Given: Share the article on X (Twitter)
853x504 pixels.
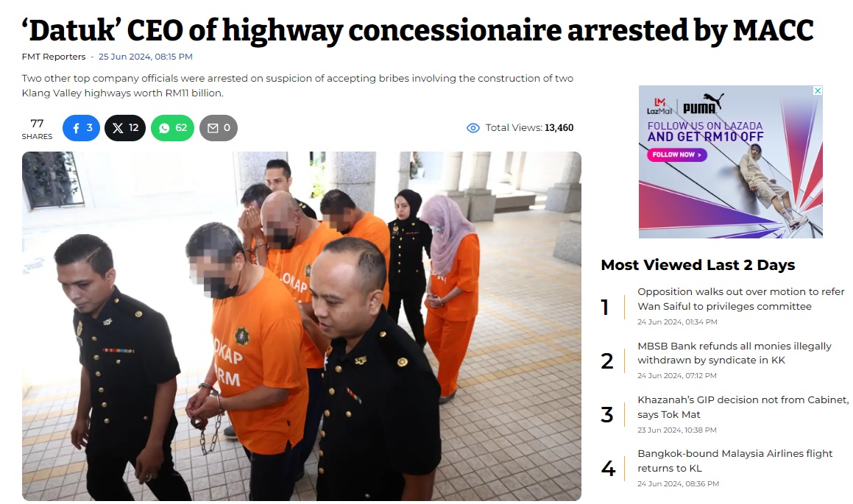Looking at the screenshot, I should (125, 128).
